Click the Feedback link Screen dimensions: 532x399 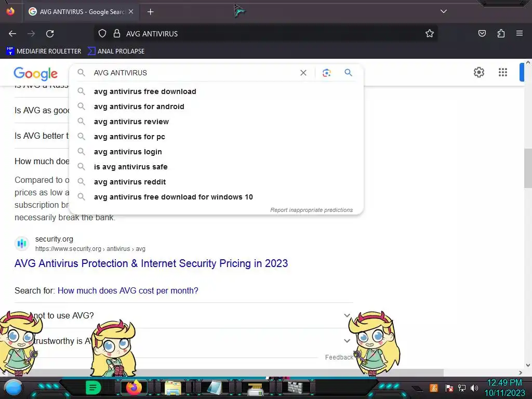pyautogui.click(x=339, y=357)
